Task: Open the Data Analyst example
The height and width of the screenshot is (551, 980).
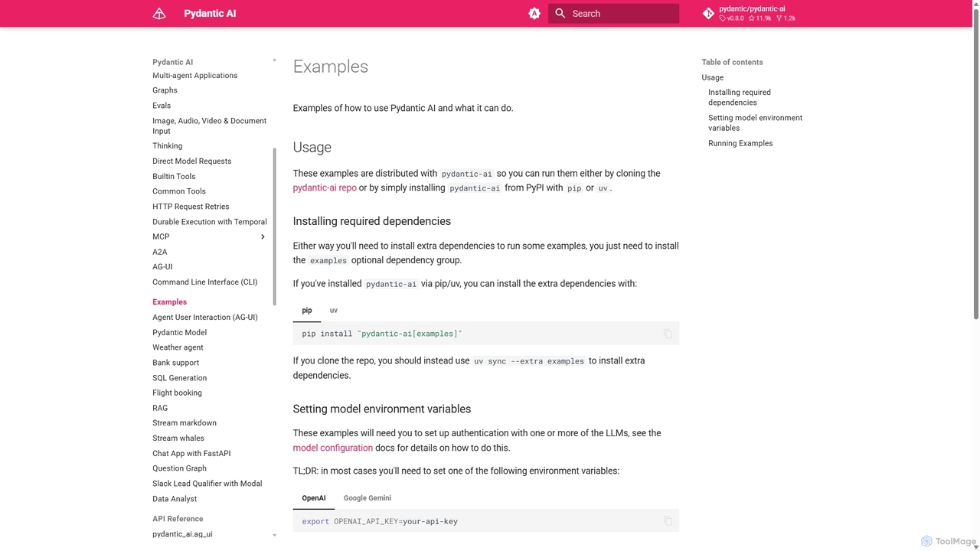Action: pyautogui.click(x=175, y=499)
